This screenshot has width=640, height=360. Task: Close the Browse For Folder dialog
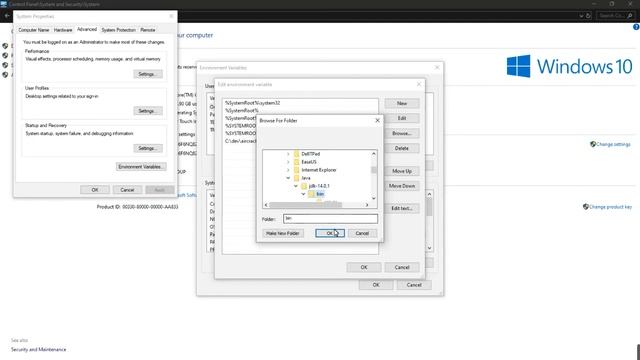(377, 120)
